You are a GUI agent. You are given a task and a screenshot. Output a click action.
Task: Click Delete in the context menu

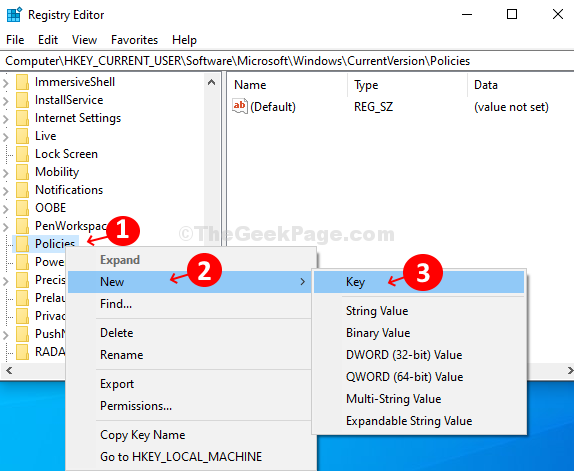(x=190, y=333)
